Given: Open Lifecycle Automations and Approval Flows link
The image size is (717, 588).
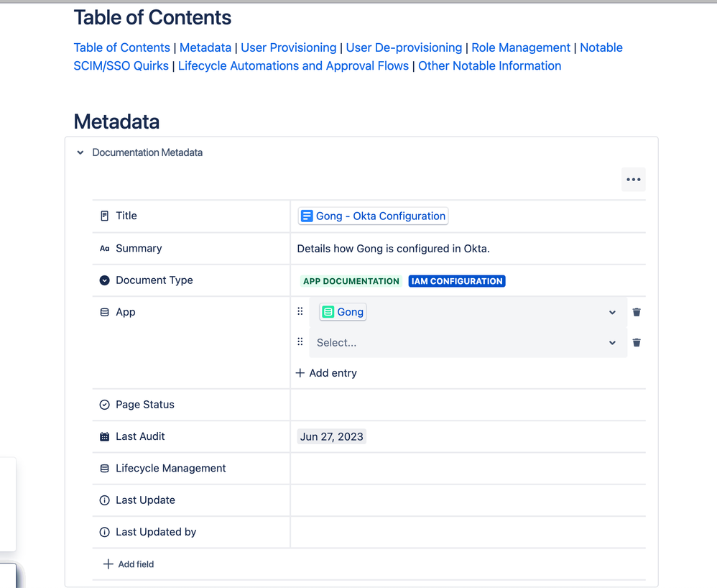Looking at the screenshot, I should (x=294, y=66).
